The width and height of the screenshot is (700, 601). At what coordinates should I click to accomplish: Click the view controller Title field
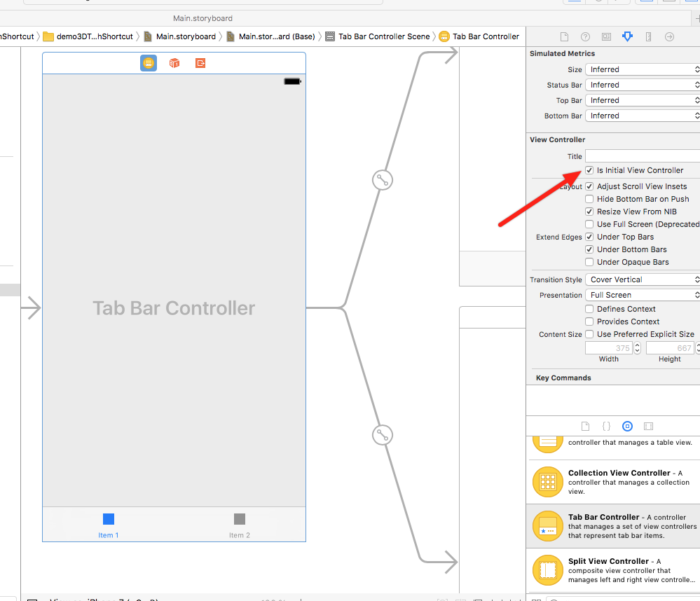click(x=641, y=156)
